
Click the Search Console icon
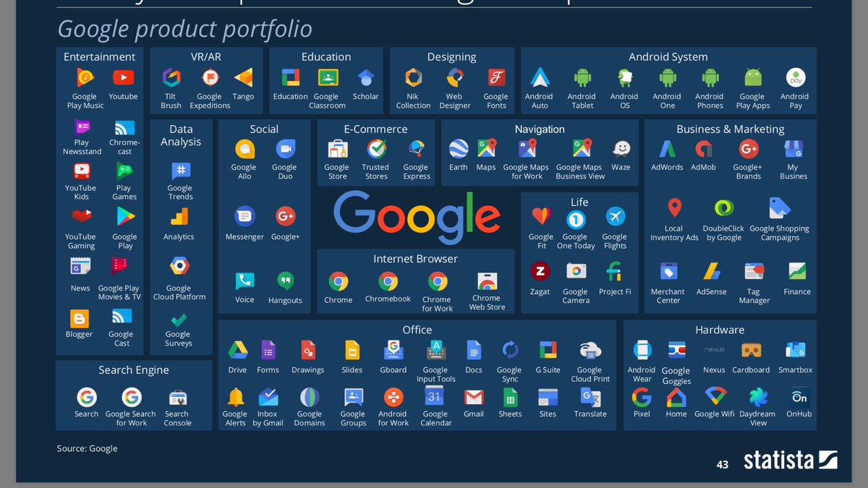pyautogui.click(x=177, y=397)
